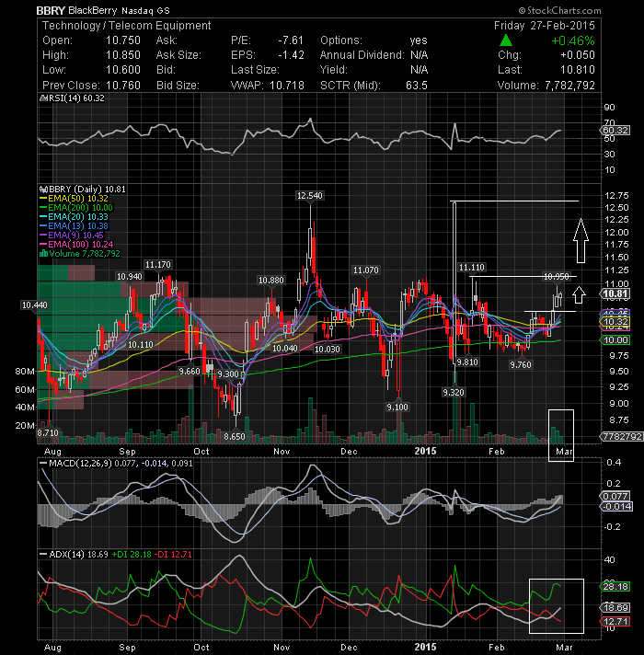Click the Last value 10.810
The height and width of the screenshot is (655, 644).
click(x=578, y=70)
